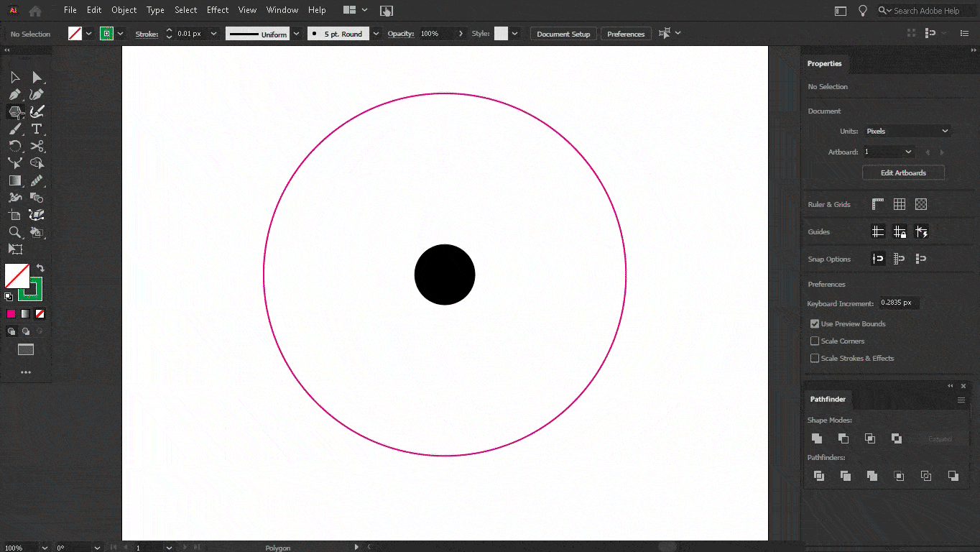Click the transparency grid icon
The height and width of the screenshot is (552, 980).
[x=921, y=205]
